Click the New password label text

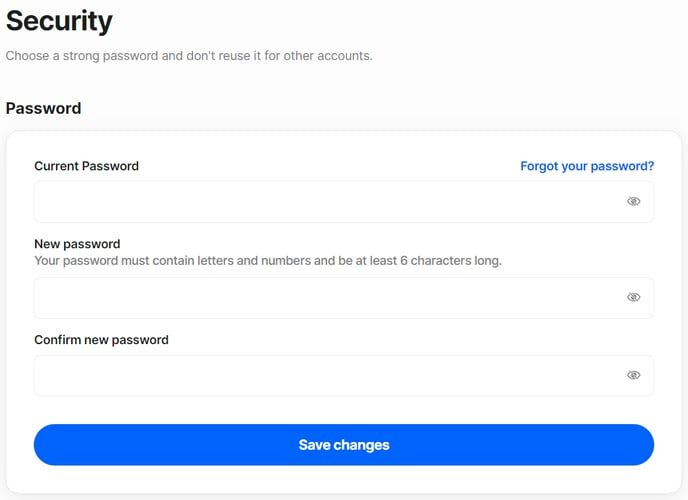[x=77, y=244]
